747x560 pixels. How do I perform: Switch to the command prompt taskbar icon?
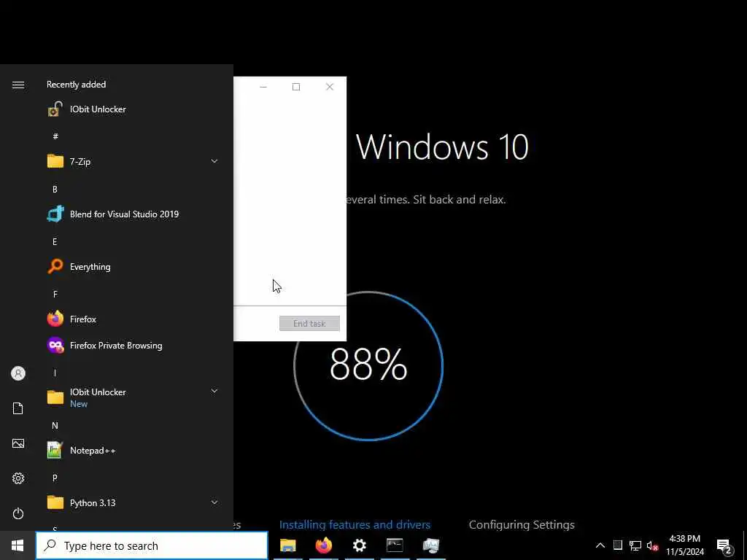click(395, 545)
